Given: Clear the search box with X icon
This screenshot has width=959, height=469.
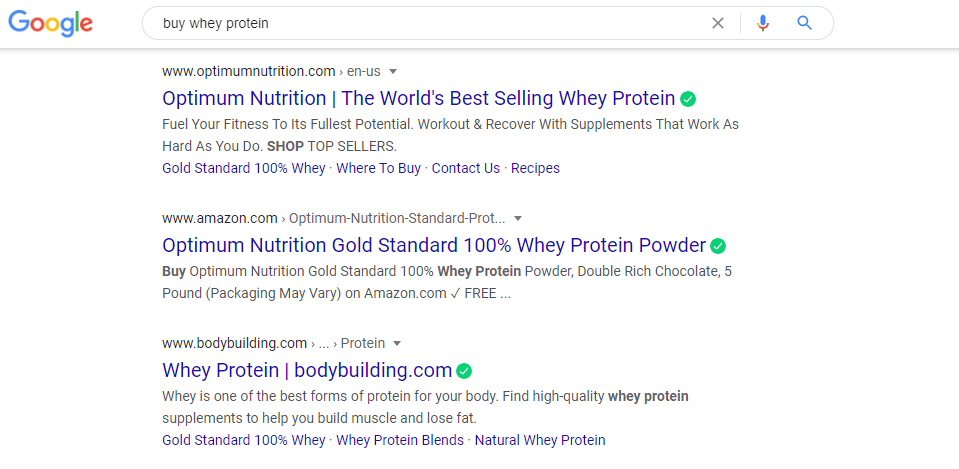Looking at the screenshot, I should 717,23.
